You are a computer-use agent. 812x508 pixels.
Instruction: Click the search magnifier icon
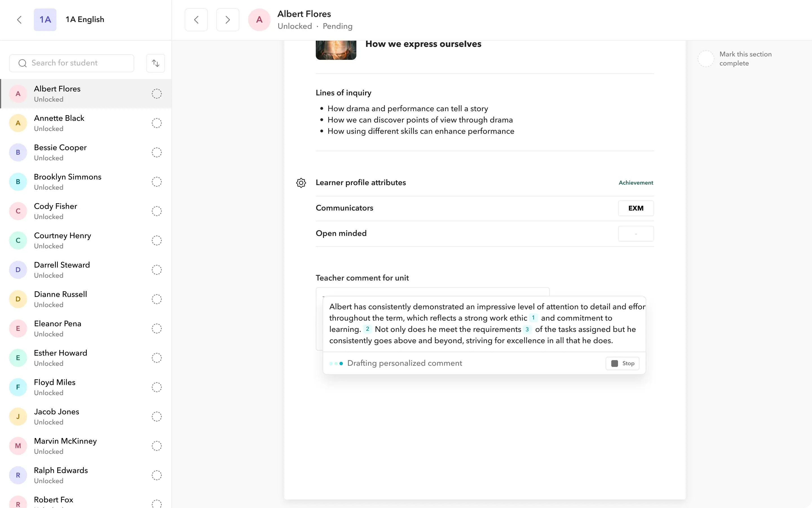[x=23, y=63]
